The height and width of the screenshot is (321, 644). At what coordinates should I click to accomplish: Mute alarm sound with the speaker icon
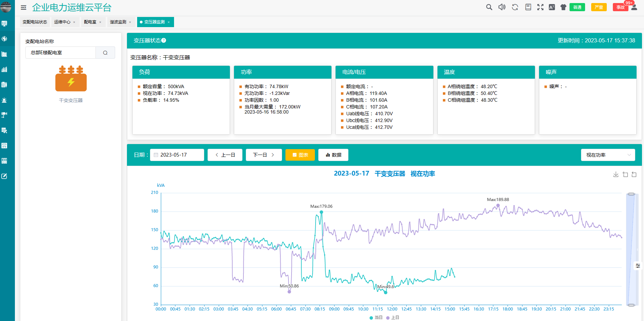tap(502, 7)
